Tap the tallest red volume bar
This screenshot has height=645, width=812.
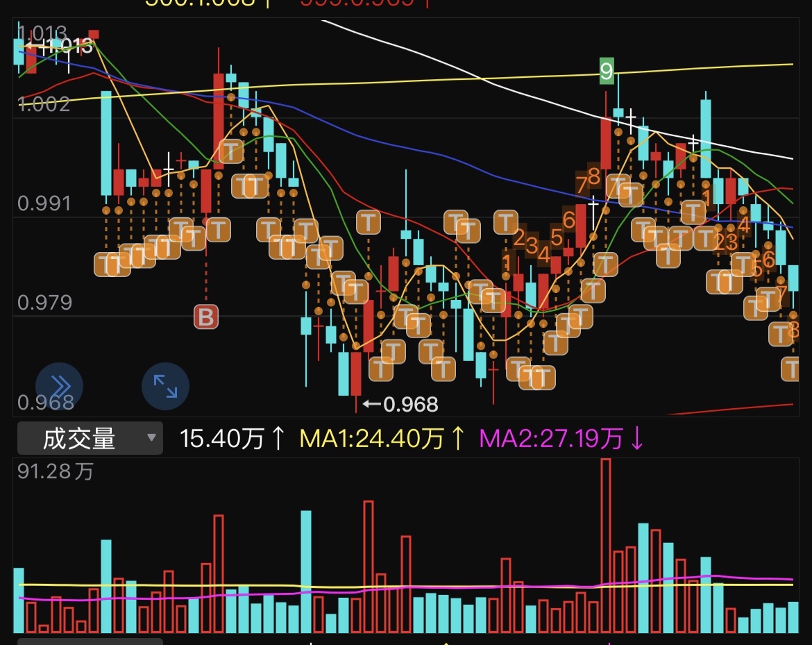pos(605,546)
